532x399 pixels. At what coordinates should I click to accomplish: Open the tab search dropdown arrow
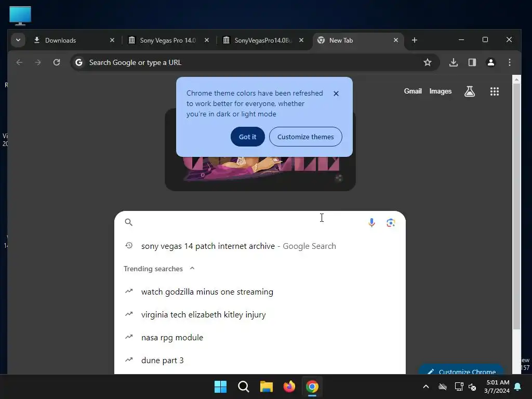pos(18,40)
